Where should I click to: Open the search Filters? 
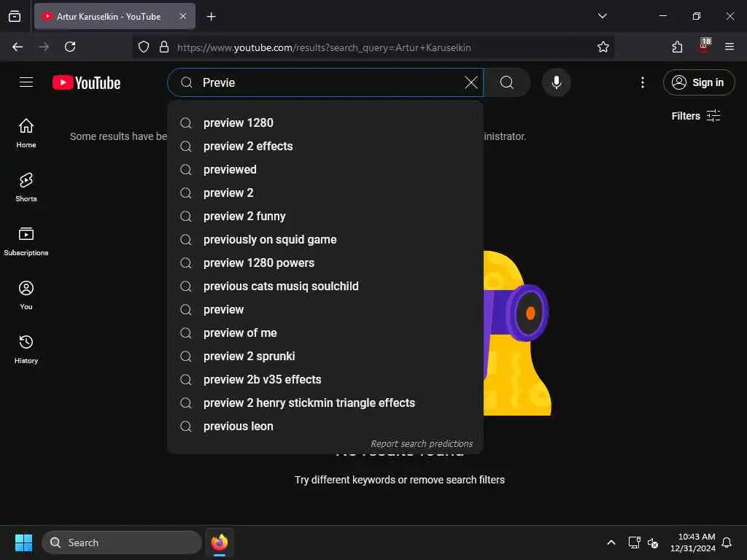695,116
